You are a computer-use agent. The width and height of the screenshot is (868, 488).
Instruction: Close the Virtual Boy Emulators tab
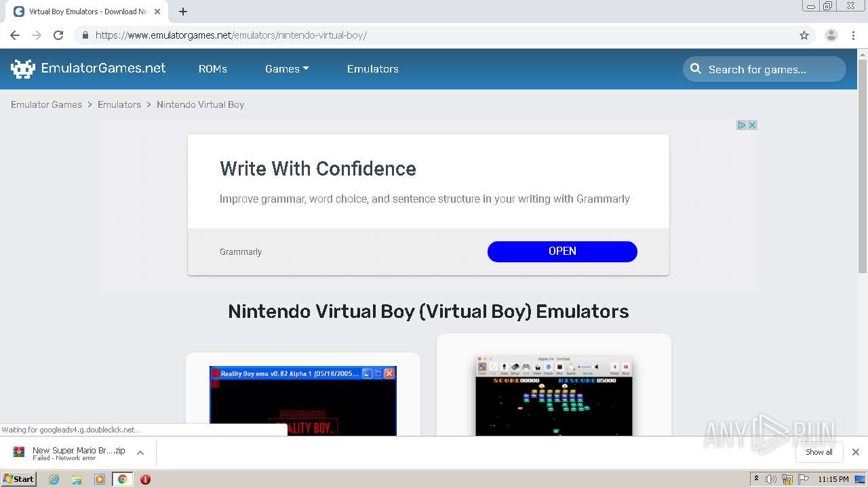(157, 12)
